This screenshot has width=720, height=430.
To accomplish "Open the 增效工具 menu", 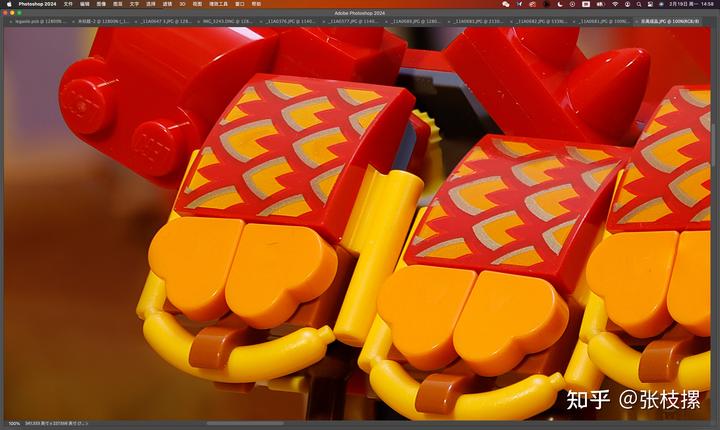I will click(218, 4).
